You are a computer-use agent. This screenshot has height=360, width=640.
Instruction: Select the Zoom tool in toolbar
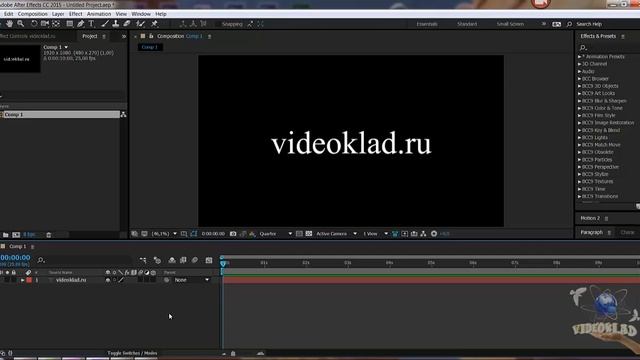tap(20, 24)
